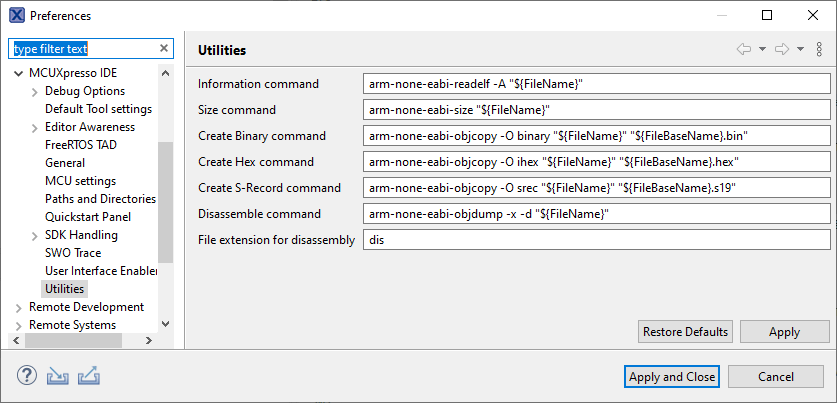
Task: Select Remote Systems tree label
Action: 72,325
